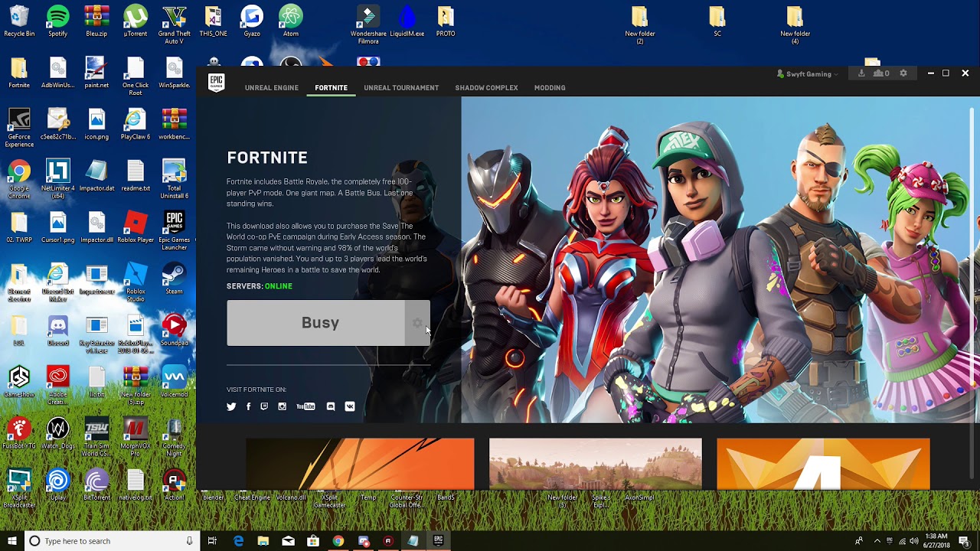980x551 pixels.
Task: Open Fortnite's Facebook page icon
Action: 248,406
